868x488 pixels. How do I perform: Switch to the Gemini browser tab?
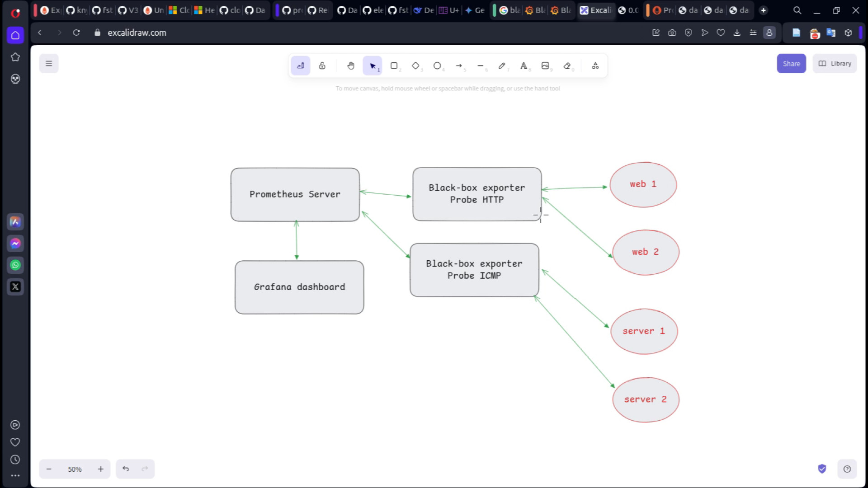point(475,10)
